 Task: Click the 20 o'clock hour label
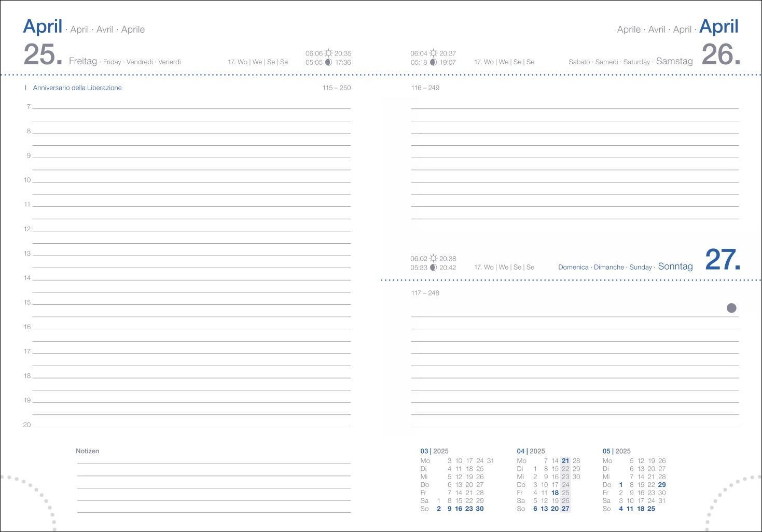coord(27,425)
